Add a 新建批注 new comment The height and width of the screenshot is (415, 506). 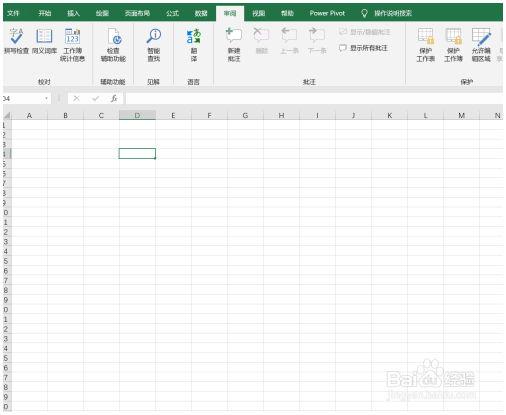coord(234,45)
